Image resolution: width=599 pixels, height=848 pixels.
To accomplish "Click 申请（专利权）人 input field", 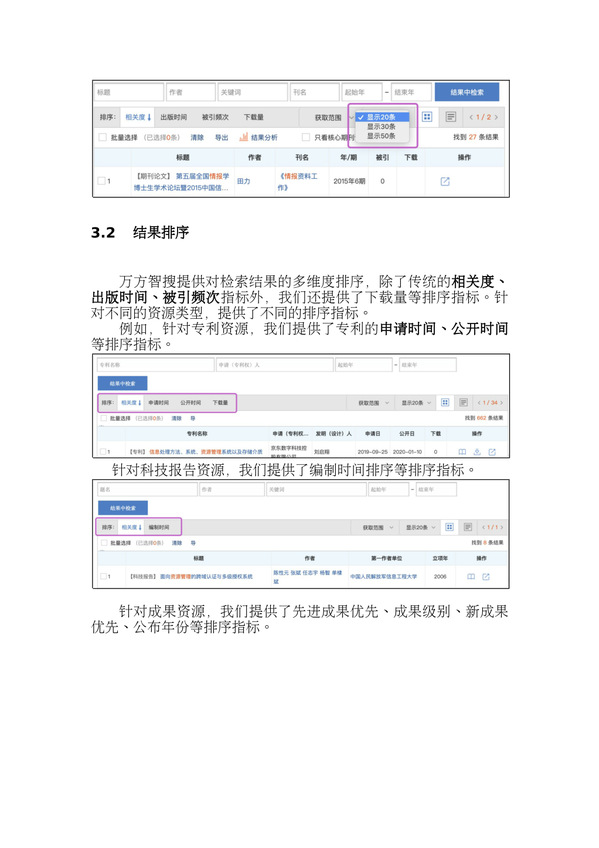I will click(275, 365).
